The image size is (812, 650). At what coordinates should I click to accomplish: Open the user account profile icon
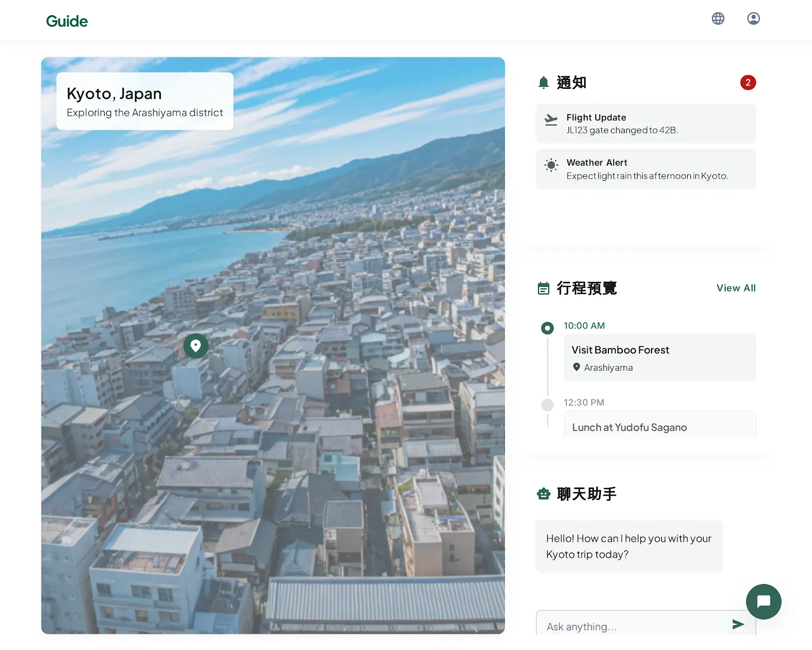[753, 18]
